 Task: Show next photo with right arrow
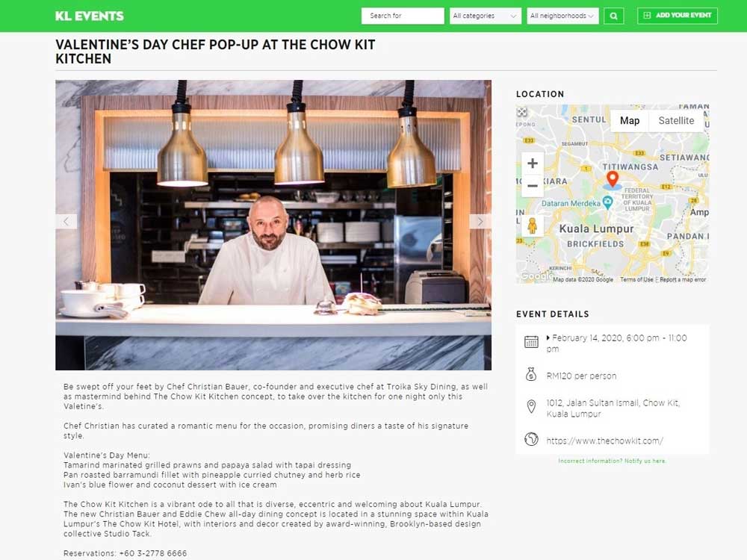480,222
